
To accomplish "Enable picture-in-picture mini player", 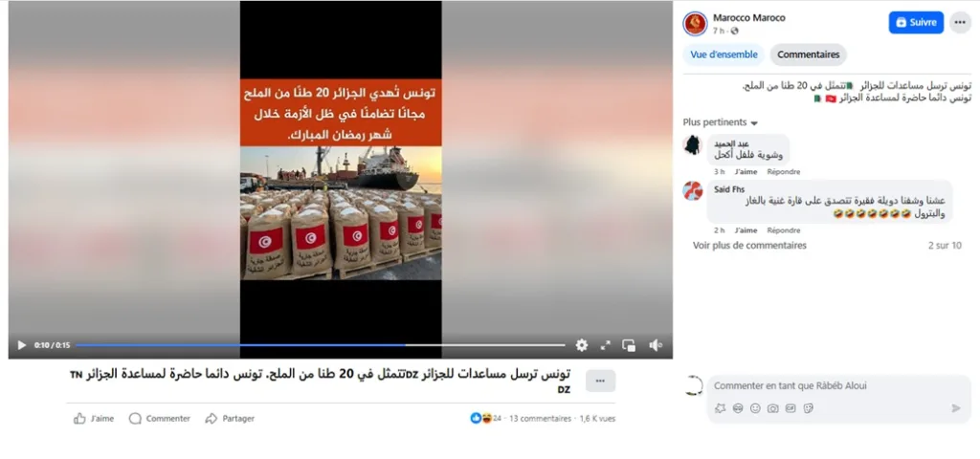I will (629, 345).
